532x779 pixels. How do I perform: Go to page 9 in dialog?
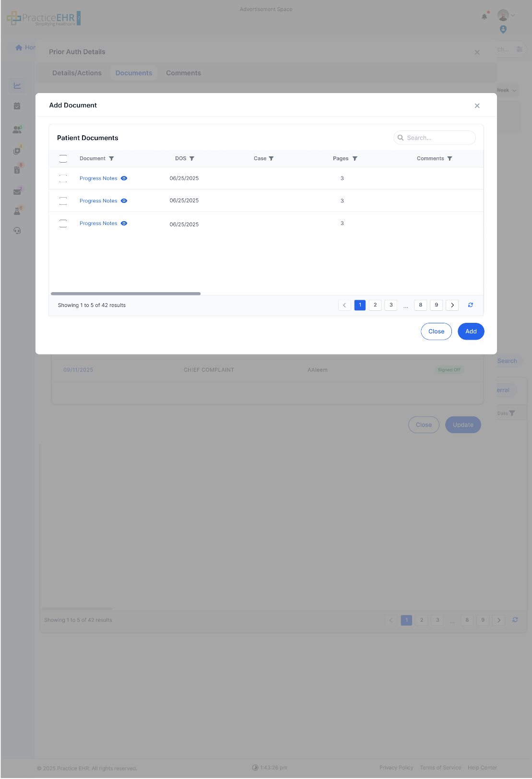437,305
